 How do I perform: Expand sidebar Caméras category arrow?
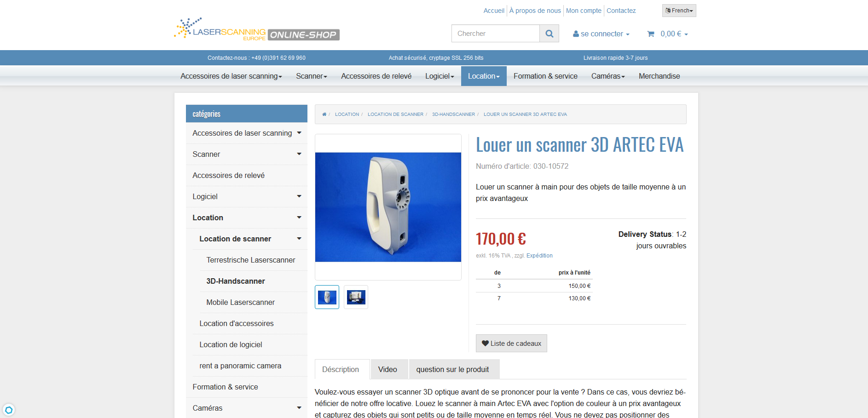[x=299, y=408]
